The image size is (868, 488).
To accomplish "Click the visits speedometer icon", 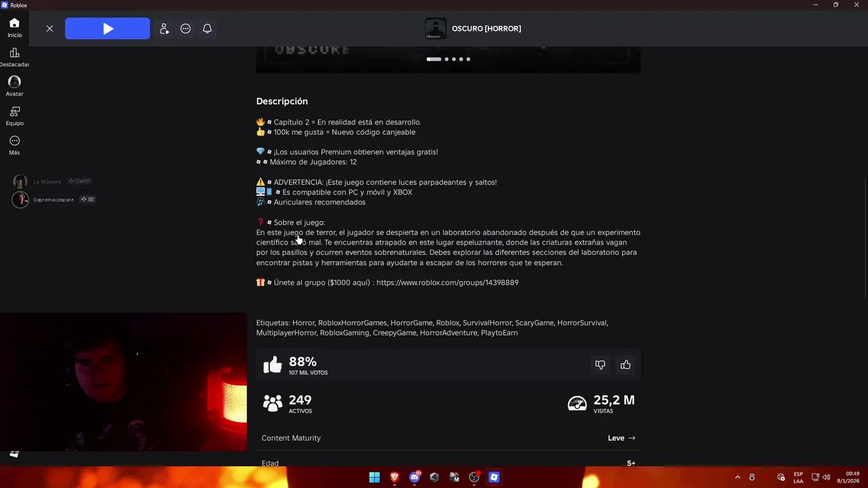I will coord(577,403).
